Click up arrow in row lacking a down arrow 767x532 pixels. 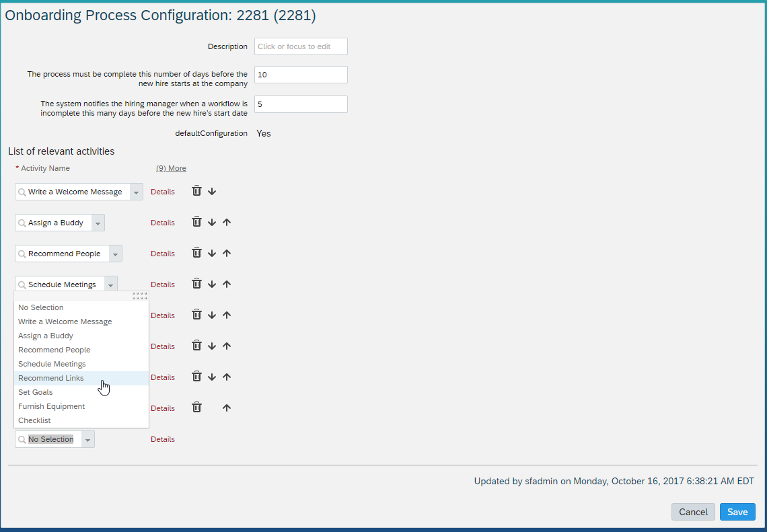tap(227, 408)
